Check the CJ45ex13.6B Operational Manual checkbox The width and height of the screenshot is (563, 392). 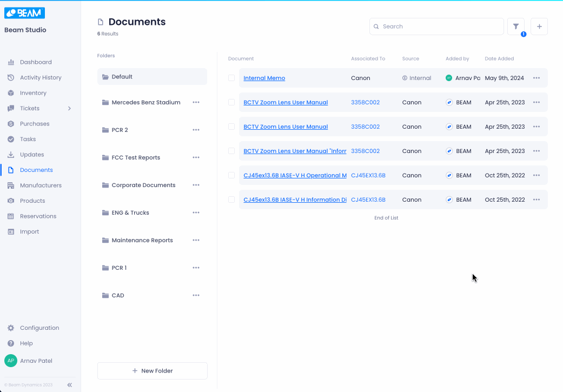(231, 175)
